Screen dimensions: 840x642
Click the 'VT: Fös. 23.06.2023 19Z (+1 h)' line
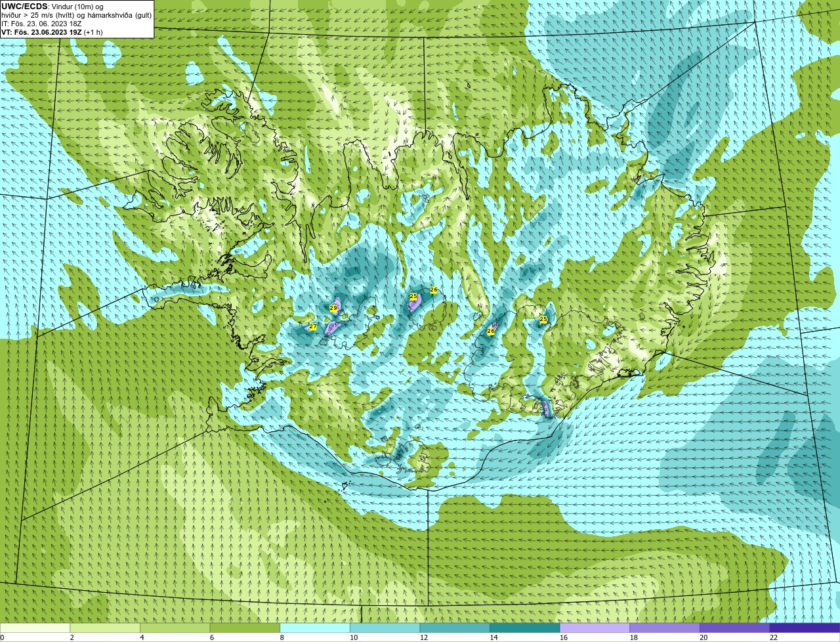[52, 32]
